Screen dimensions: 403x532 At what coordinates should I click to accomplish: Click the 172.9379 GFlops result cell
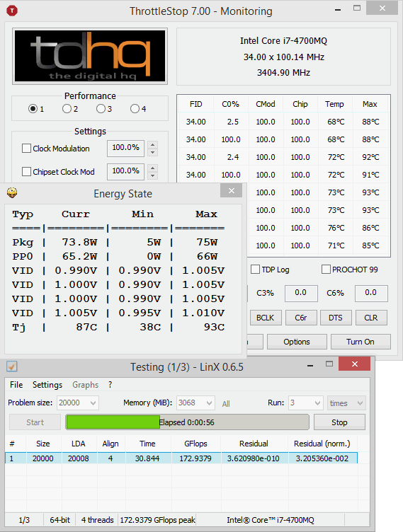pos(195,458)
